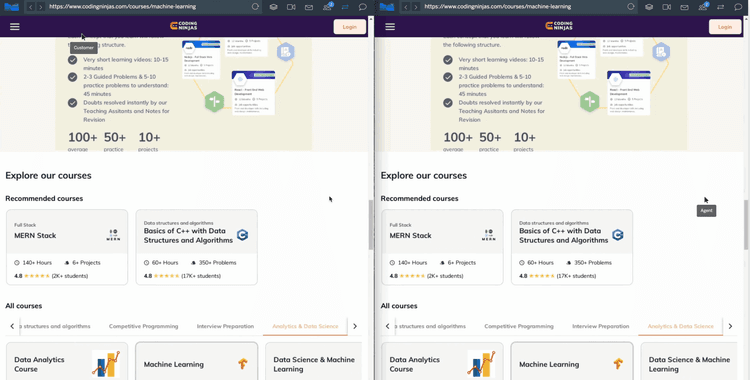Select Interview Preparation tab in left window
The width and height of the screenshot is (750, 380).
225,326
